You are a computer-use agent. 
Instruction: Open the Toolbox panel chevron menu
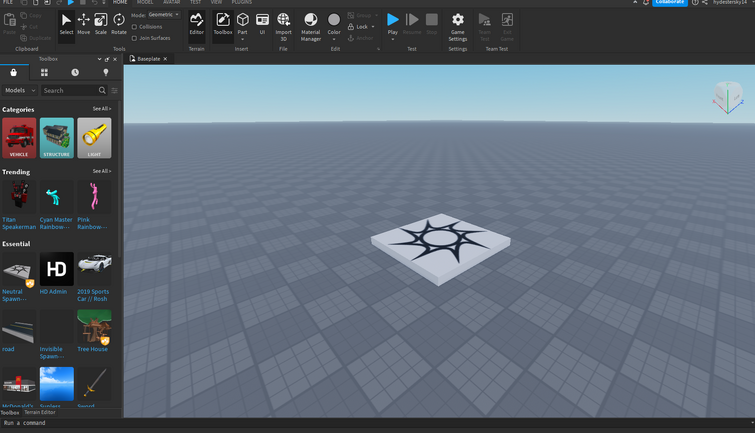coord(99,59)
